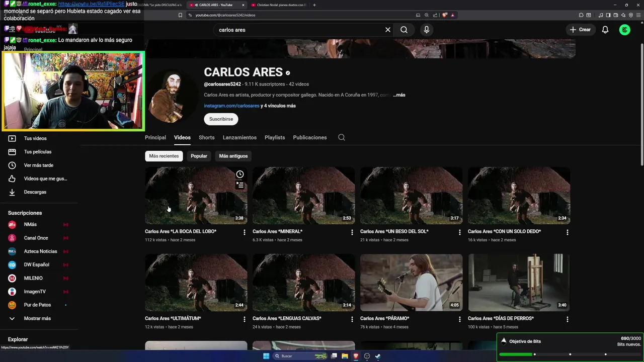The image size is (644, 362).
Task: Open options menu for UN BESO DEL SOL
Action: (x=460, y=232)
